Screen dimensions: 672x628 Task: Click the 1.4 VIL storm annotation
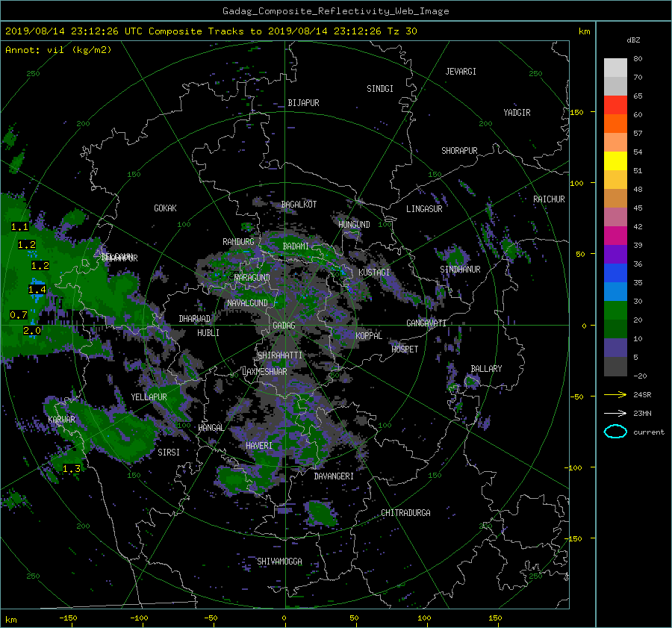click(x=37, y=290)
